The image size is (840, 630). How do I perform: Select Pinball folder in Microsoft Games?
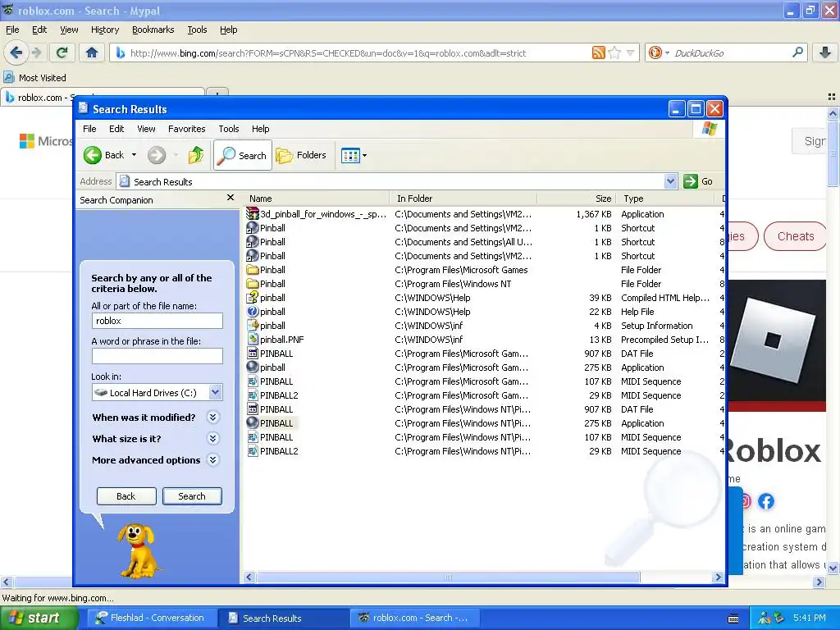coord(272,270)
